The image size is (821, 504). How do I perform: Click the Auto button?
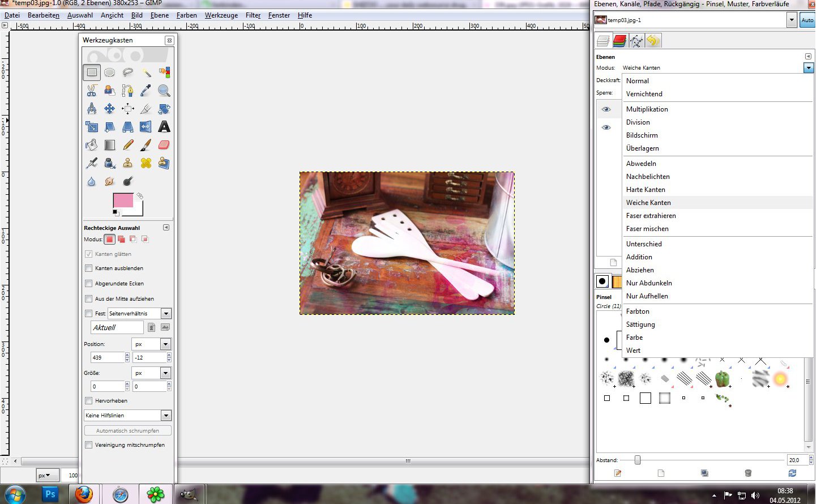(x=807, y=20)
